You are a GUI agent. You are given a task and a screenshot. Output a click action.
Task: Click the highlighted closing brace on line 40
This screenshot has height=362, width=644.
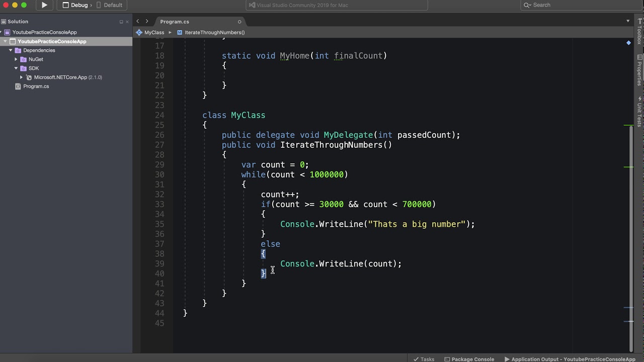pos(263,274)
